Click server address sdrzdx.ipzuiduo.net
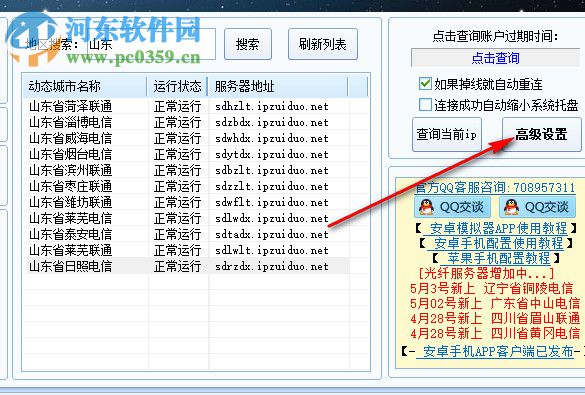 [x=272, y=267]
